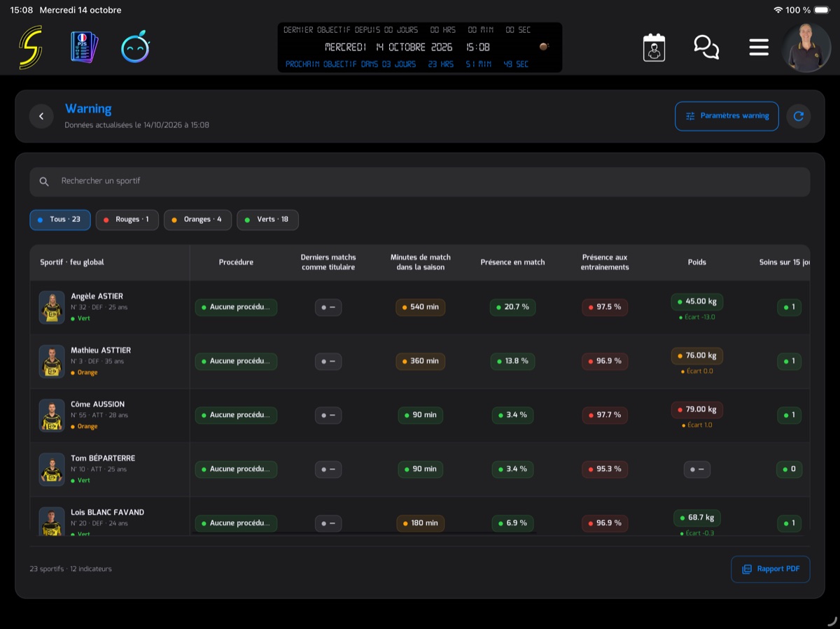Select the Tous · 23 filter
This screenshot has width=840, height=629.
(x=60, y=220)
